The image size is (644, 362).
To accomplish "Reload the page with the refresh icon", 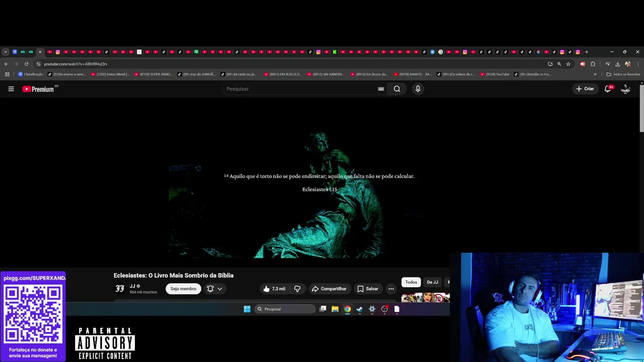I will point(26,64).
